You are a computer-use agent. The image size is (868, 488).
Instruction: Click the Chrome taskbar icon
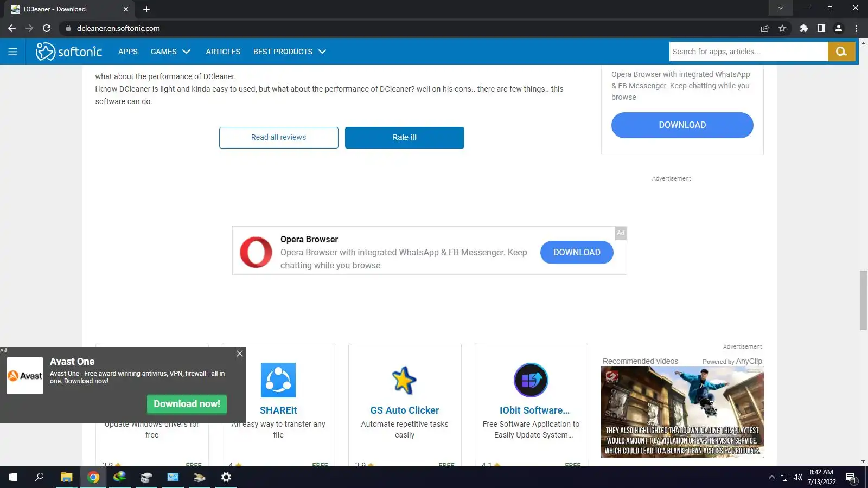[x=93, y=477]
